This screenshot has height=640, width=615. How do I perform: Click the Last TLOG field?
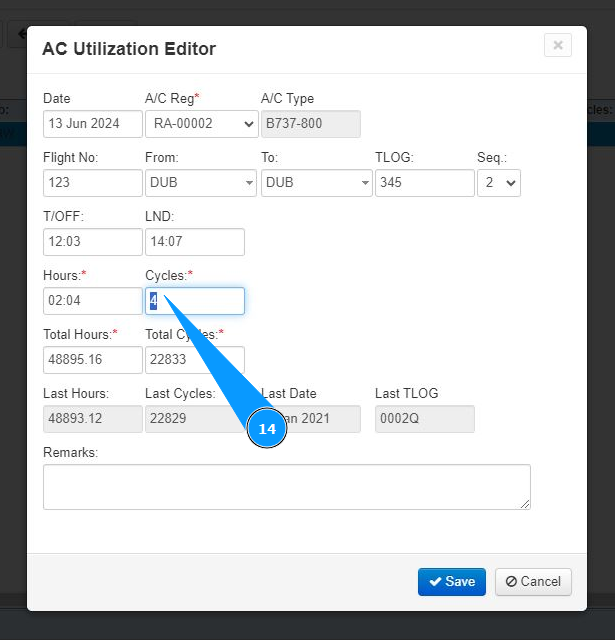424,419
